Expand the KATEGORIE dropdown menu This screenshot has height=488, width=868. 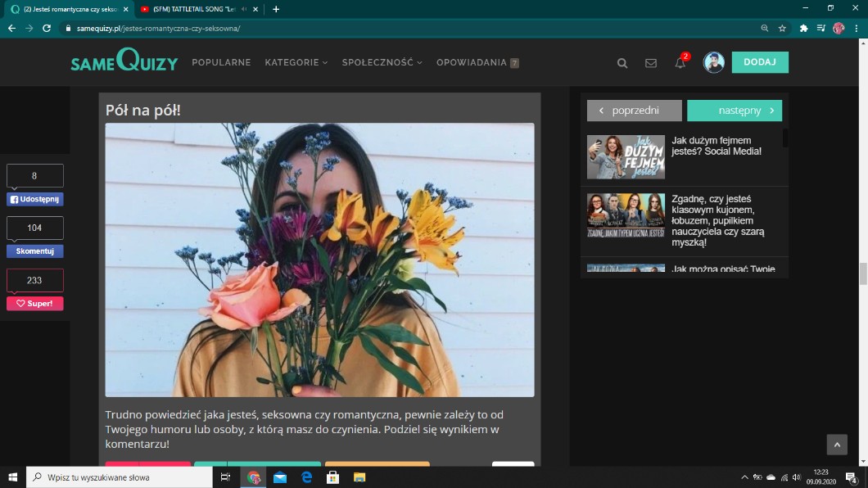(x=296, y=63)
